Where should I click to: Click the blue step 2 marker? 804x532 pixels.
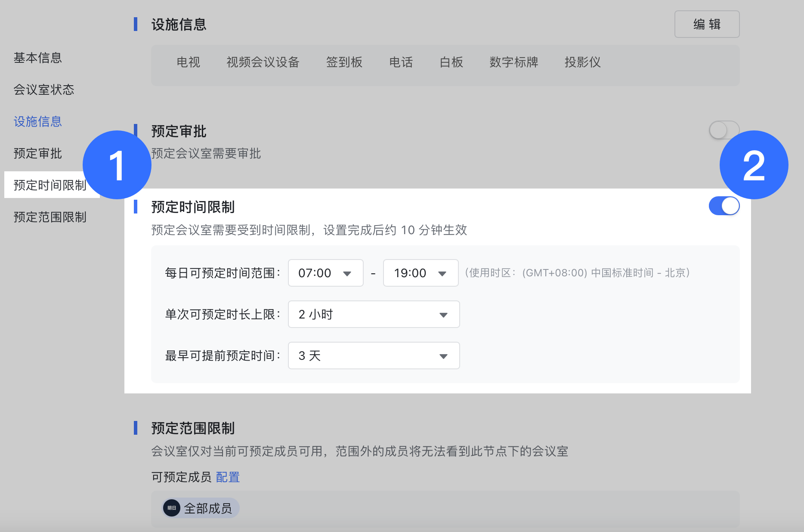point(754,165)
